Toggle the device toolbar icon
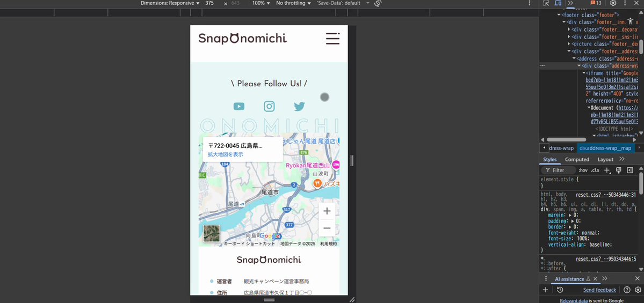644x303 pixels. point(558,3)
